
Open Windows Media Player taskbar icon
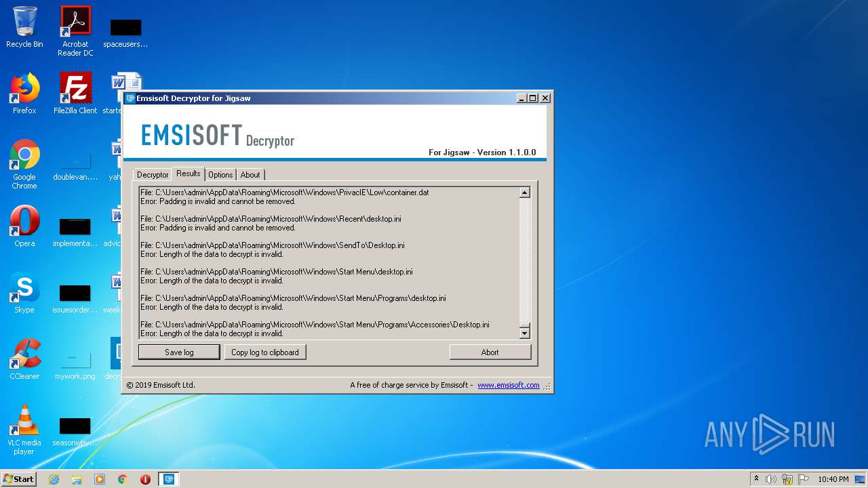point(100,479)
